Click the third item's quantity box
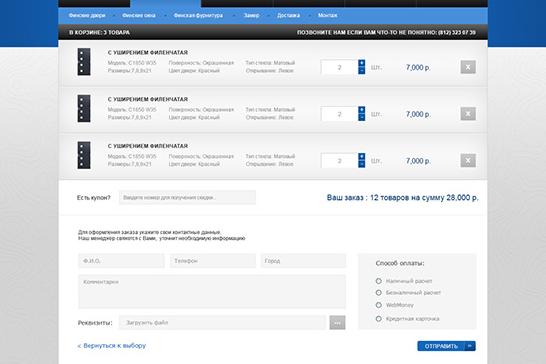This screenshot has width=546, height=364. (339, 161)
